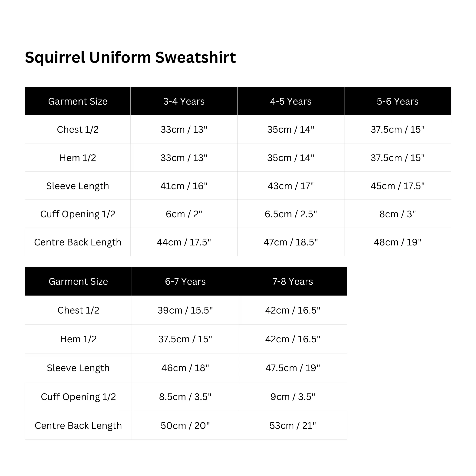
Task: Click the 44cm / 17.5" centre back cell
Action: (184, 242)
